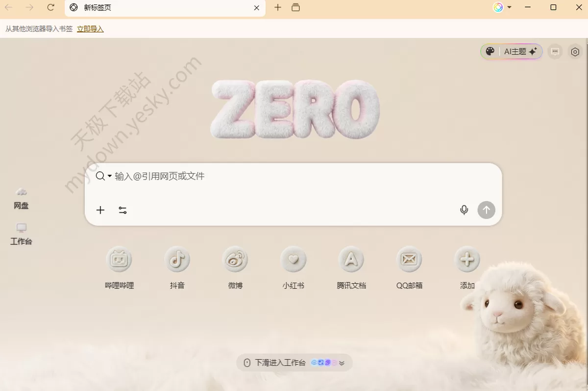Submit search with the up arrow button
The image size is (588, 391).
pyautogui.click(x=487, y=210)
